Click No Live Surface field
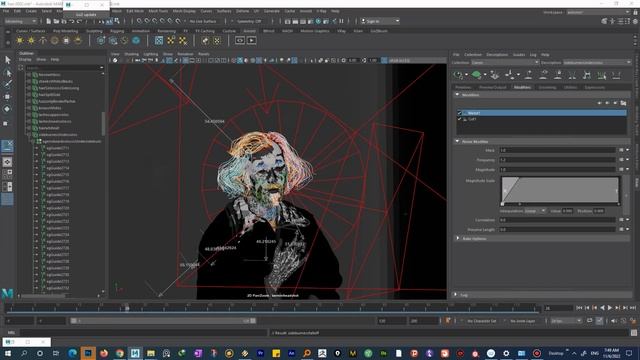The image size is (640, 360). [x=203, y=21]
